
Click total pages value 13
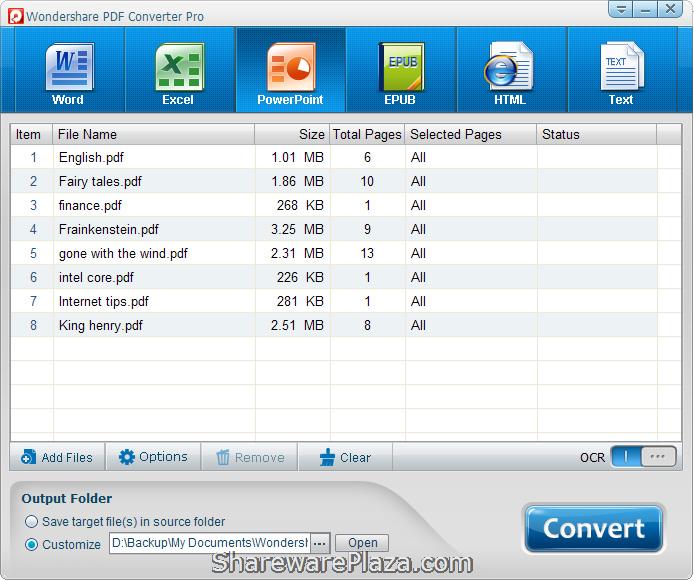pos(367,253)
